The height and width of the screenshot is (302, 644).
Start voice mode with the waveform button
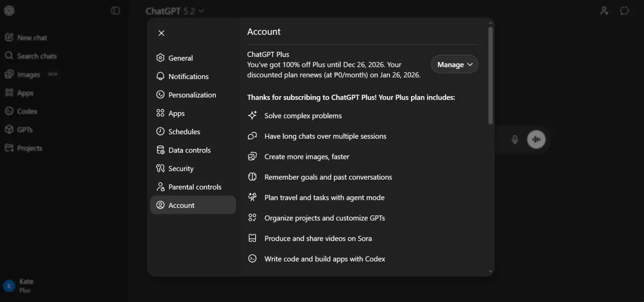coord(536,139)
